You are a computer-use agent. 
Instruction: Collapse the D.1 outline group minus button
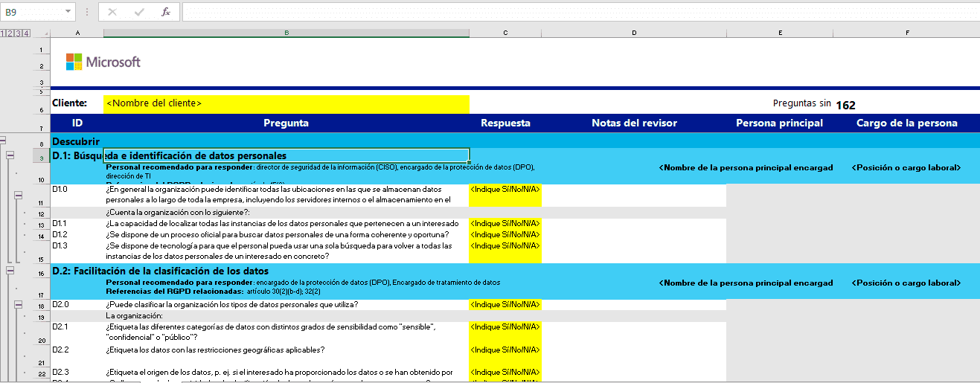click(10, 155)
